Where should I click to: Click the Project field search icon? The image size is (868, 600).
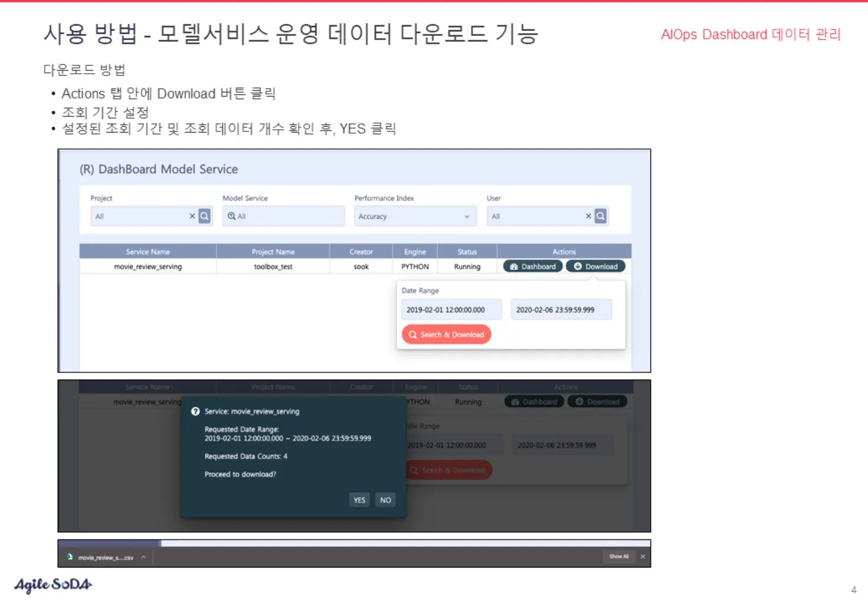[x=204, y=216]
